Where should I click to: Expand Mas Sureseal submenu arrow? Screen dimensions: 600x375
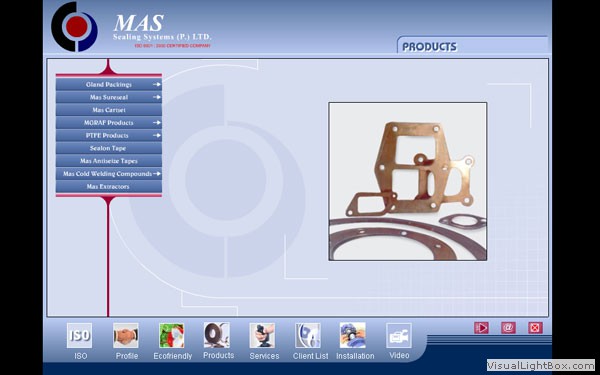157,97
